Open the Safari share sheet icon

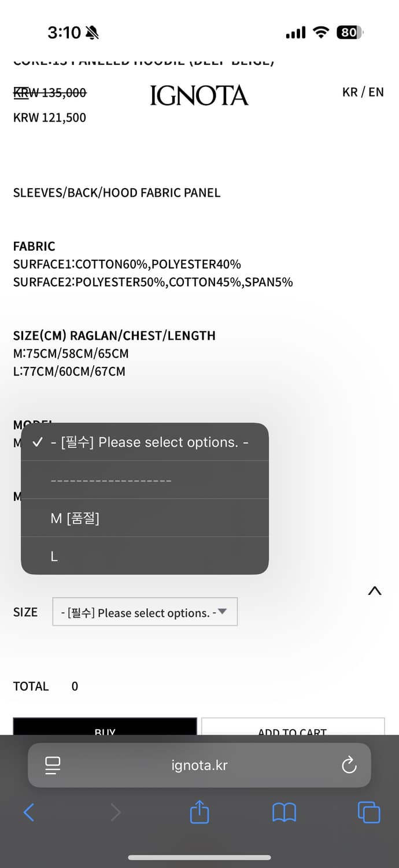pyautogui.click(x=199, y=812)
